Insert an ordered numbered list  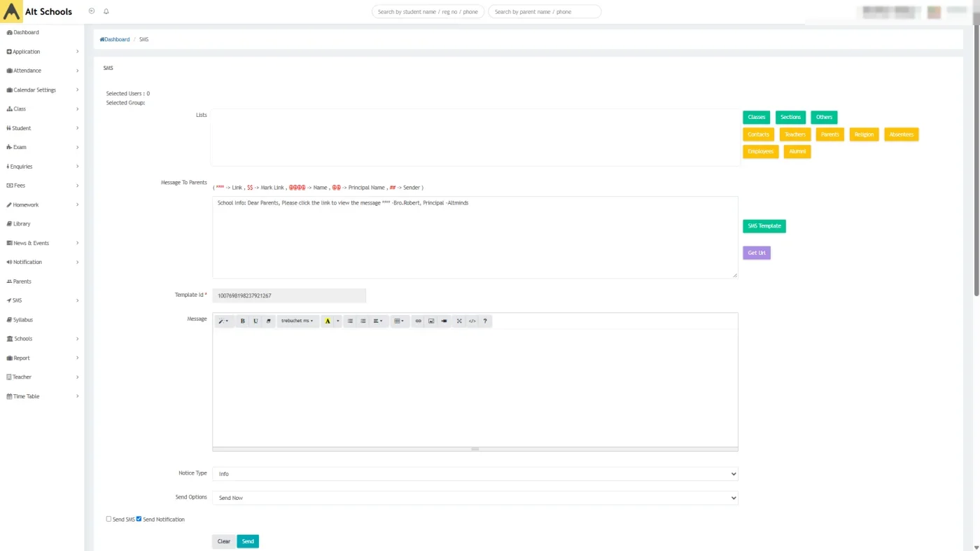pyautogui.click(x=363, y=321)
